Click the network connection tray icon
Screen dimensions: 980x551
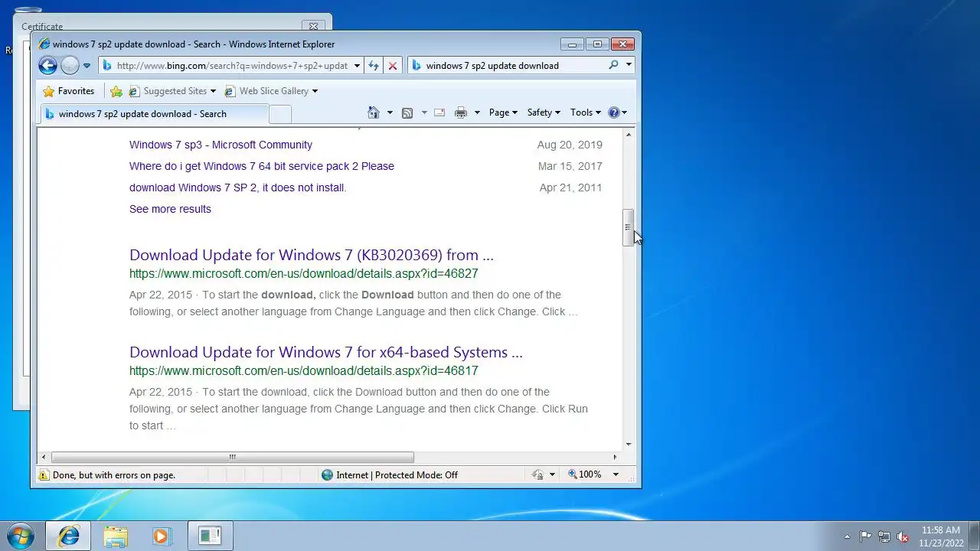tap(884, 536)
